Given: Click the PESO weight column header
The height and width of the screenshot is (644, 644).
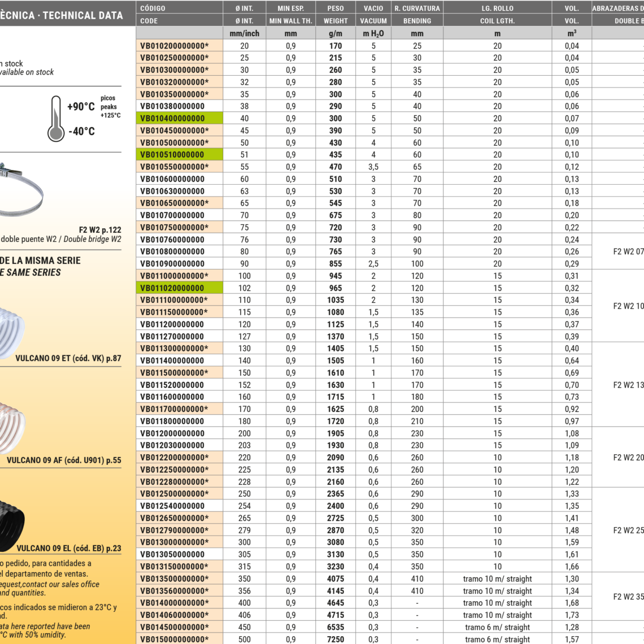Looking at the screenshot, I should [336, 8].
